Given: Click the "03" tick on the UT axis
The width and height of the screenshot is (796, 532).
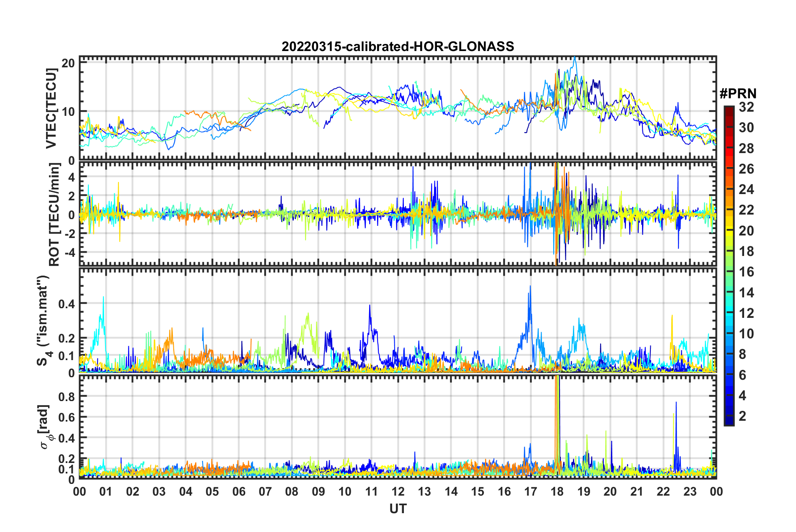Looking at the screenshot, I should point(159,491).
